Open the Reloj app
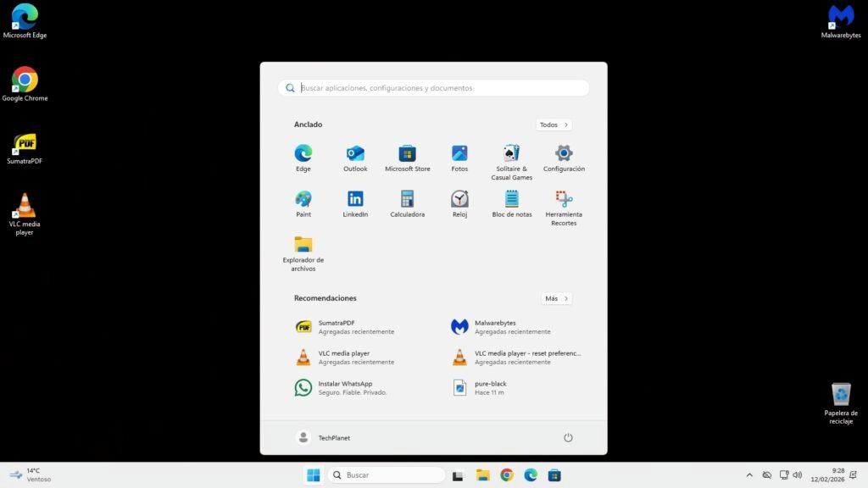 459,201
